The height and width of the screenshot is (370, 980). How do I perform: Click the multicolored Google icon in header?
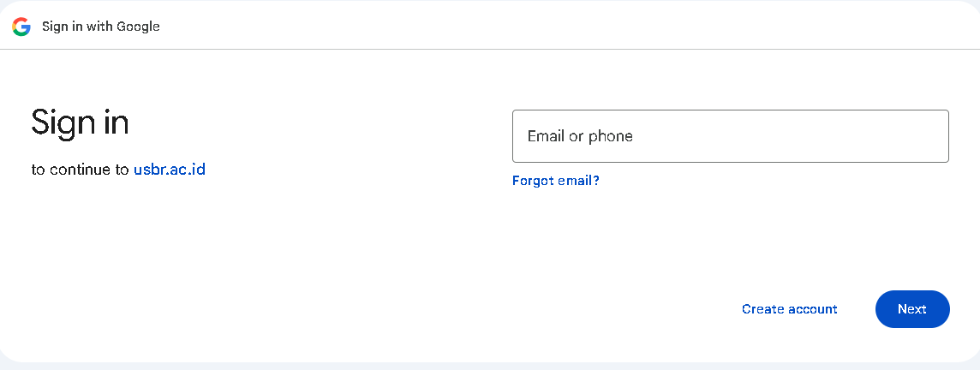(21, 27)
